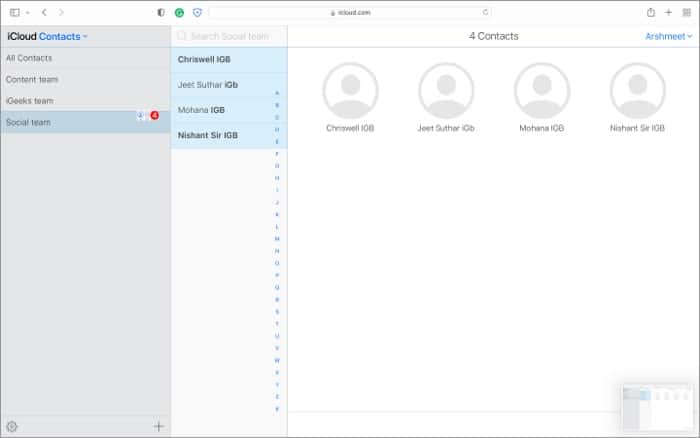Click the Nishant Sir IGB avatar card
Image resolution: width=700 pixels, height=438 pixels.
(x=638, y=97)
